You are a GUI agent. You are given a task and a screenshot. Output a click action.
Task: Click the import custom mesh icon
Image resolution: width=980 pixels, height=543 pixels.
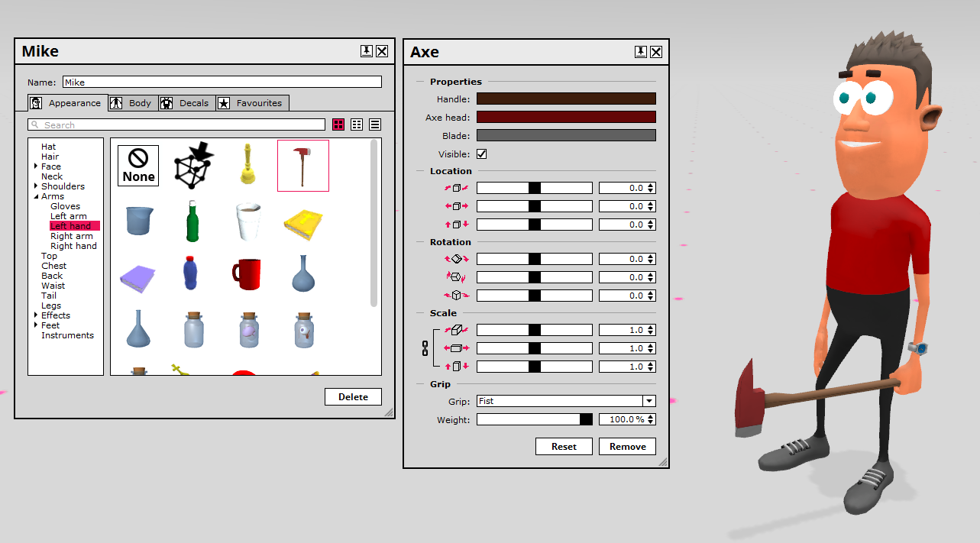(193, 164)
